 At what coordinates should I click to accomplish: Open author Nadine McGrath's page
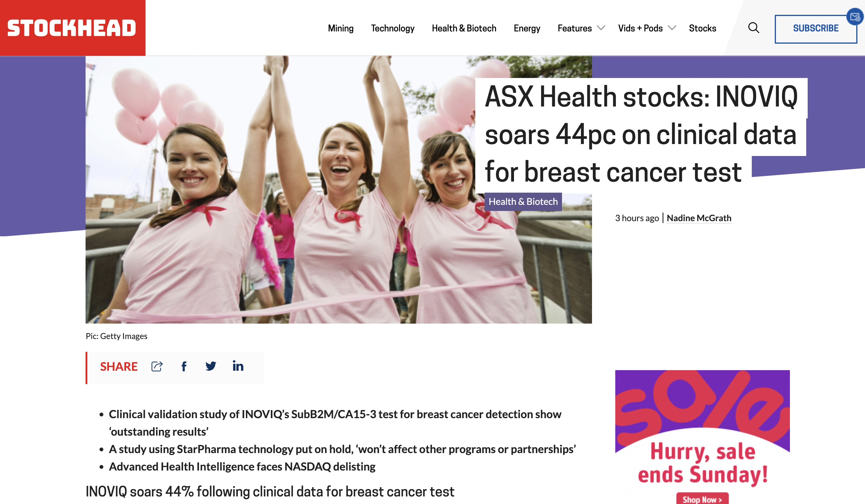699,218
